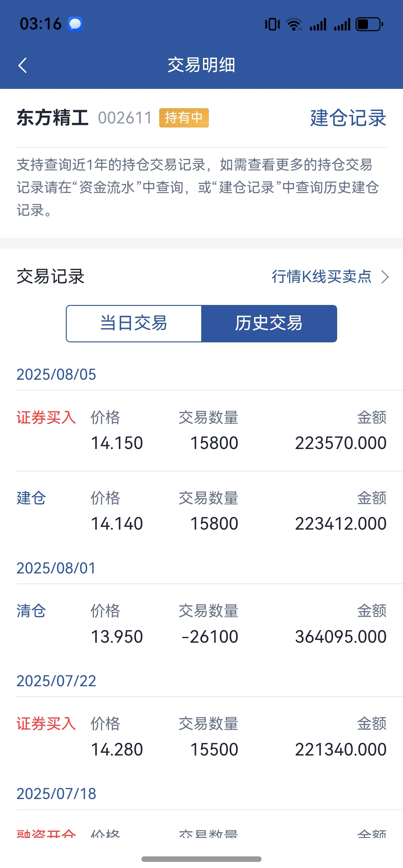The height and width of the screenshot is (868, 403).
Task: Open the 清仓 record at 13.950
Action: [x=201, y=624]
